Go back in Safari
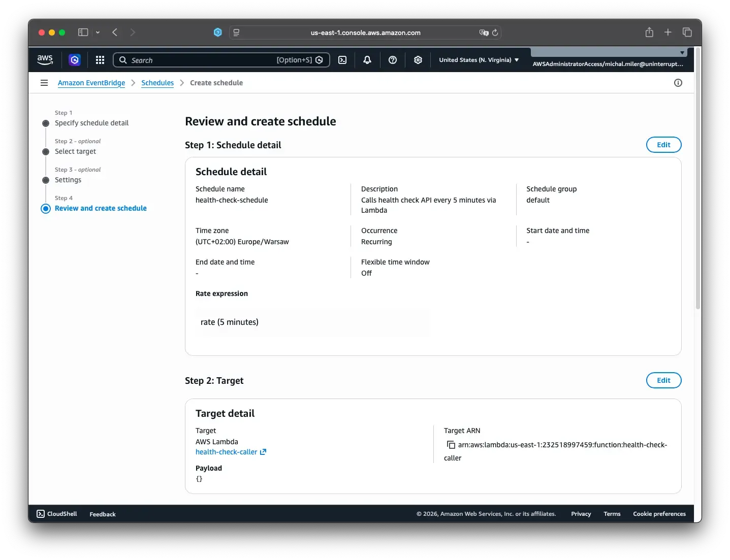 [x=115, y=32]
